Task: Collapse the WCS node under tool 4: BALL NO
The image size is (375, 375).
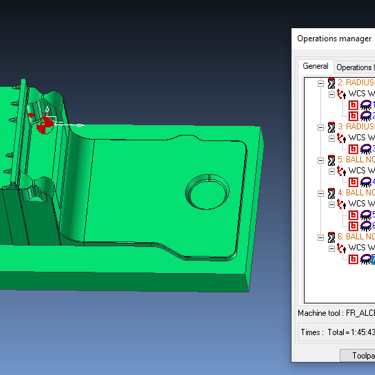Action: 332,204
